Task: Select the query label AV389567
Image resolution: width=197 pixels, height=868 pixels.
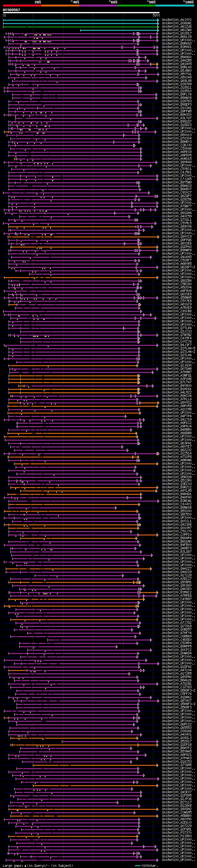Action: pos(12,10)
